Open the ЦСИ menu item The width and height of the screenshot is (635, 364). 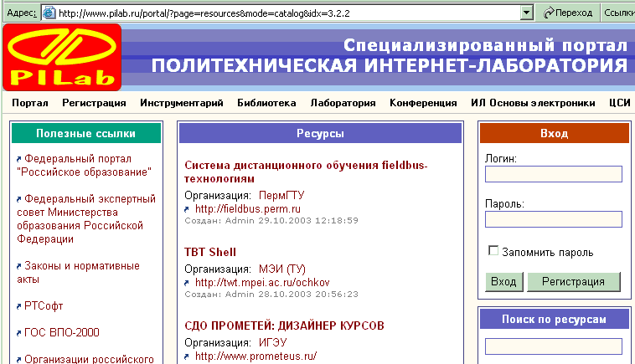click(x=620, y=103)
